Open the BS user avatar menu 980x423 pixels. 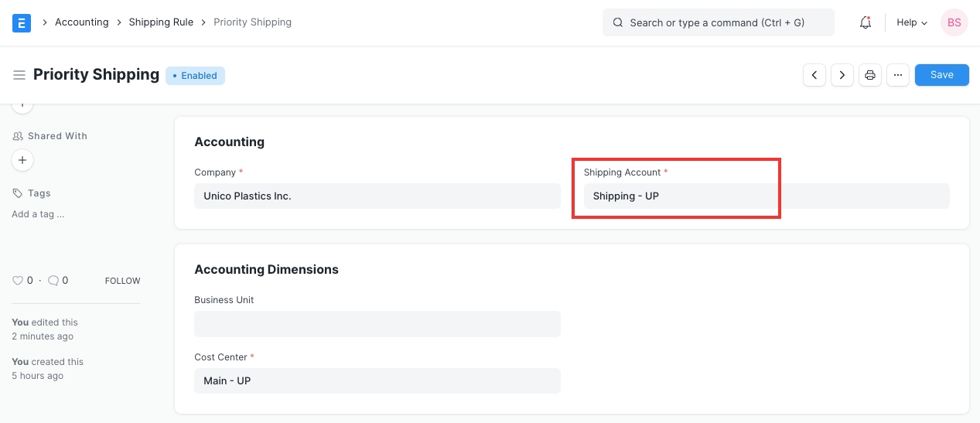click(954, 22)
